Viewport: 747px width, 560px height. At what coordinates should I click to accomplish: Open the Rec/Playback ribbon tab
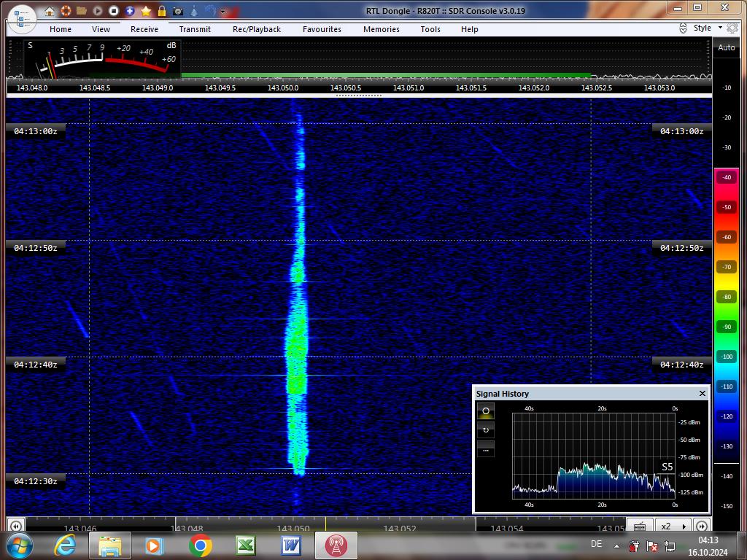[x=257, y=29]
